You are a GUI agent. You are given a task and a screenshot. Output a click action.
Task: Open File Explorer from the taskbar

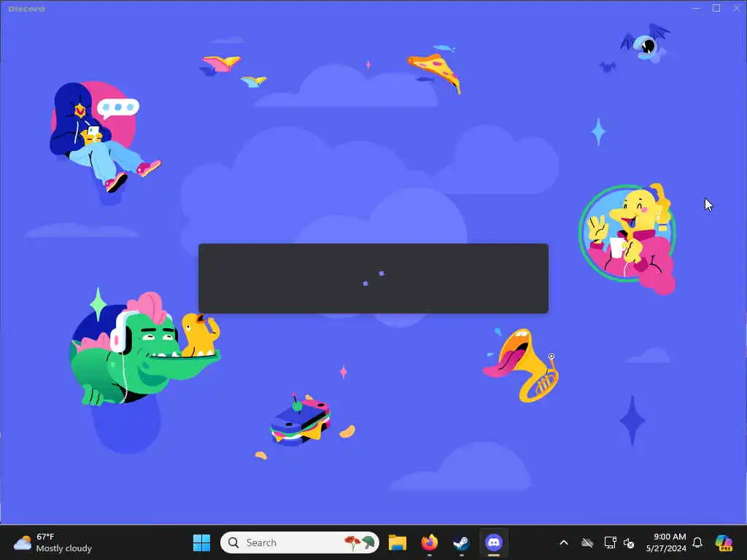[398, 542]
